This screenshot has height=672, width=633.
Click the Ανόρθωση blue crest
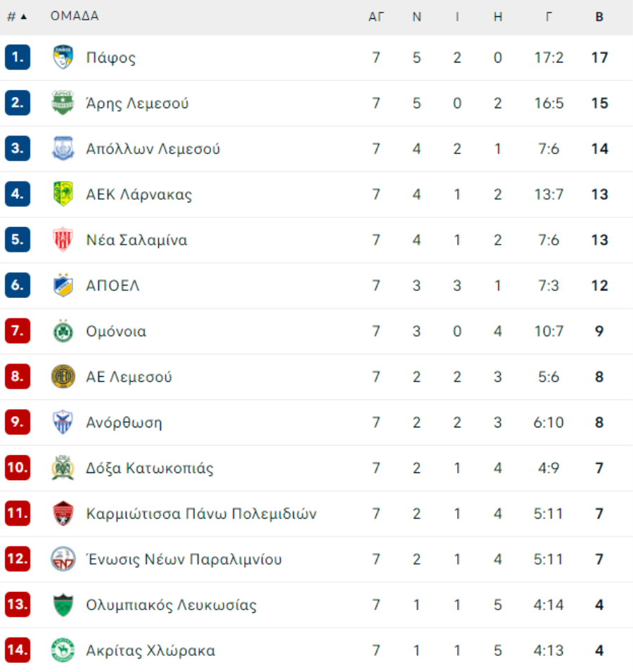point(63,422)
